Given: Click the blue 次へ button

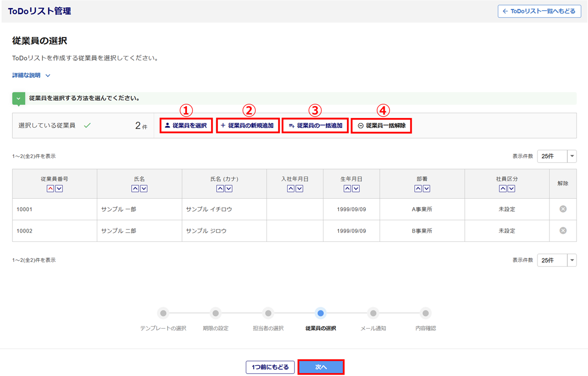Looking at the screenshot, I should [x=321, y=367].
